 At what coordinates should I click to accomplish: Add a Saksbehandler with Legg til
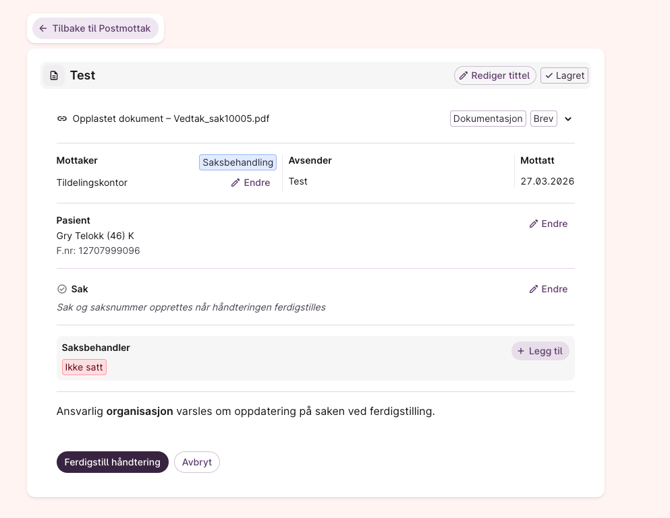540,351
